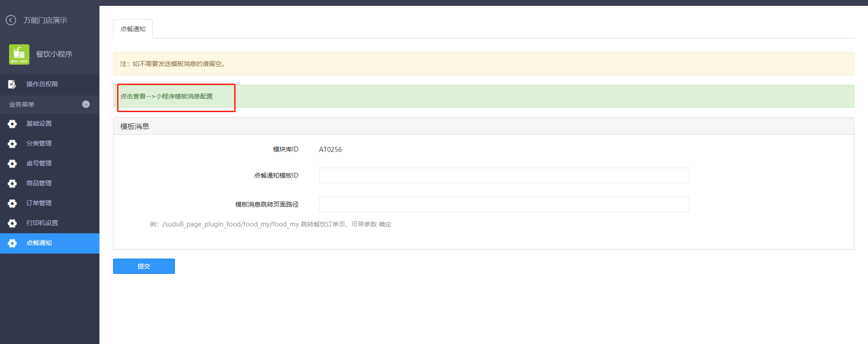
Task: Click the 模板消息 panel heading
Action: [x=135, y=127]
